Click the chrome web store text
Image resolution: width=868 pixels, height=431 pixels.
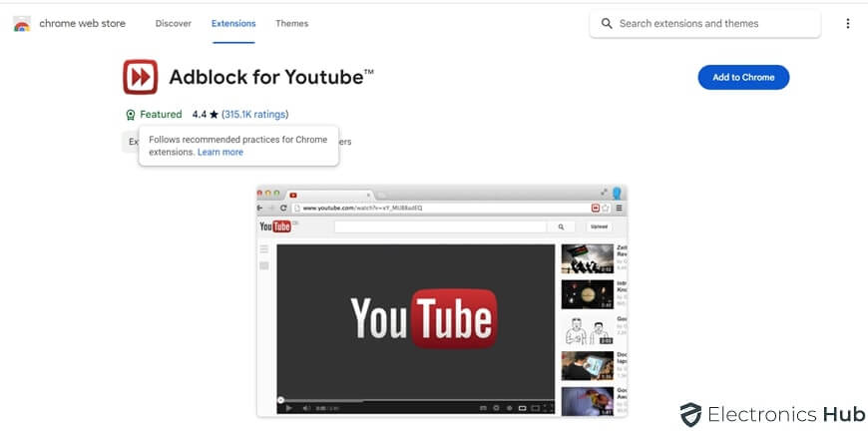[83, 24]
